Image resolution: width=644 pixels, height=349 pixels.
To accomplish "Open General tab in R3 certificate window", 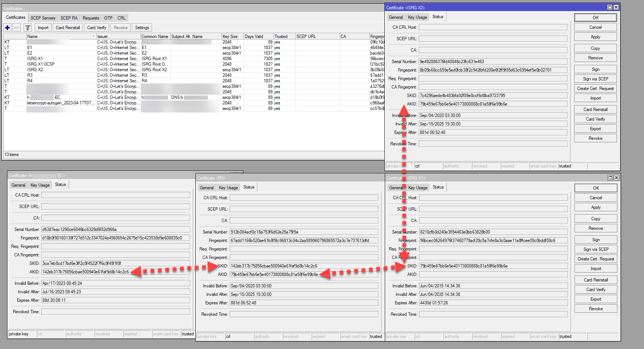I will coord(207,188).
